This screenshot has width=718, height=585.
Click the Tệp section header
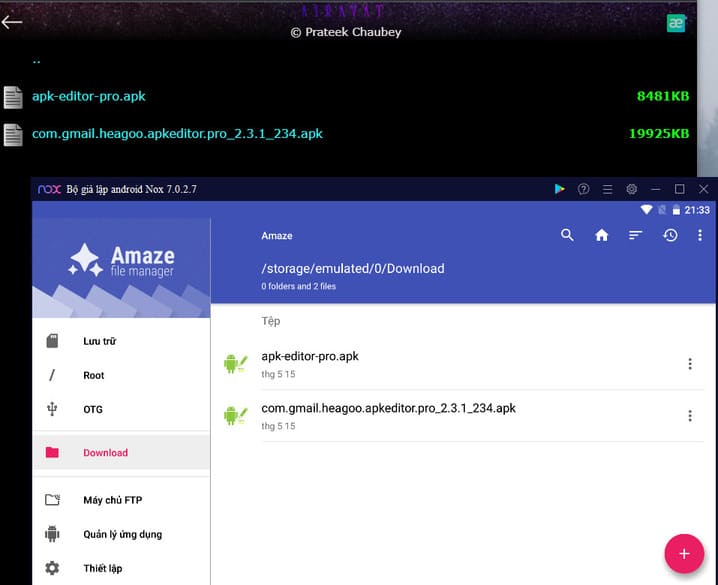271,321
